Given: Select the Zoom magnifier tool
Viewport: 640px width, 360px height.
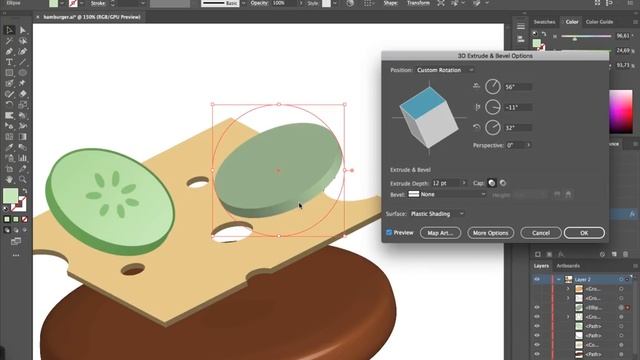Looking at the screenshot, I should click(x=22, y=179).
